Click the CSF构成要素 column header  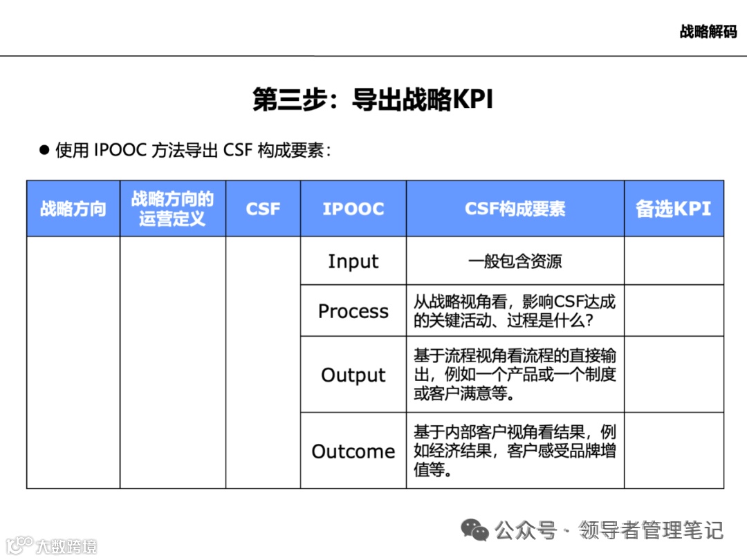coord(515,209)
